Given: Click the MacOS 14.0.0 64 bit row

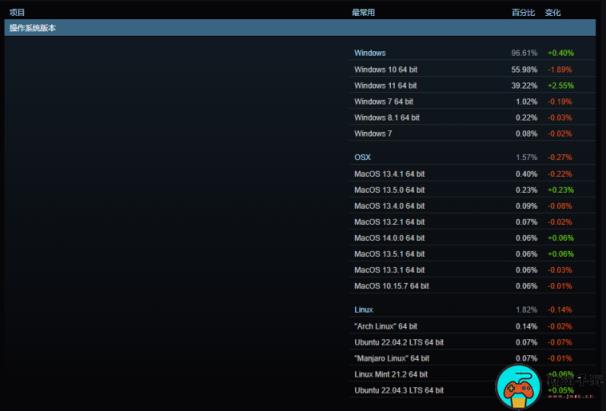Looking at the screenshot, I should click(472, 238).
